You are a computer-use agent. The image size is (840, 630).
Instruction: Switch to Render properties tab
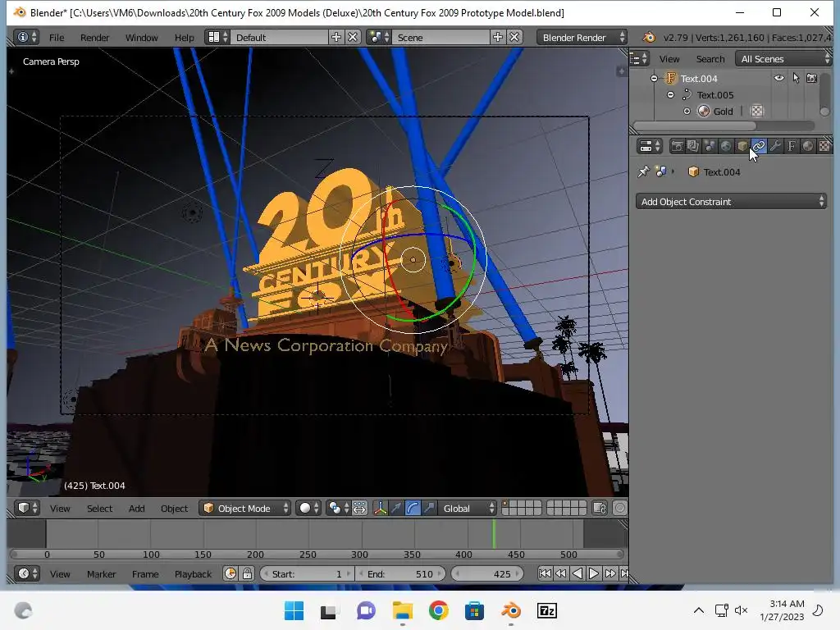pyautogui.click(x=677, y=146)
